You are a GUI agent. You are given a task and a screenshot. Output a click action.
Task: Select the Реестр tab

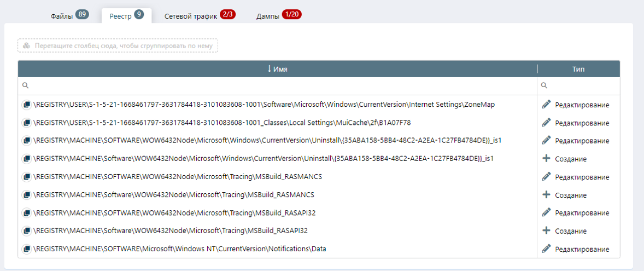120,16
